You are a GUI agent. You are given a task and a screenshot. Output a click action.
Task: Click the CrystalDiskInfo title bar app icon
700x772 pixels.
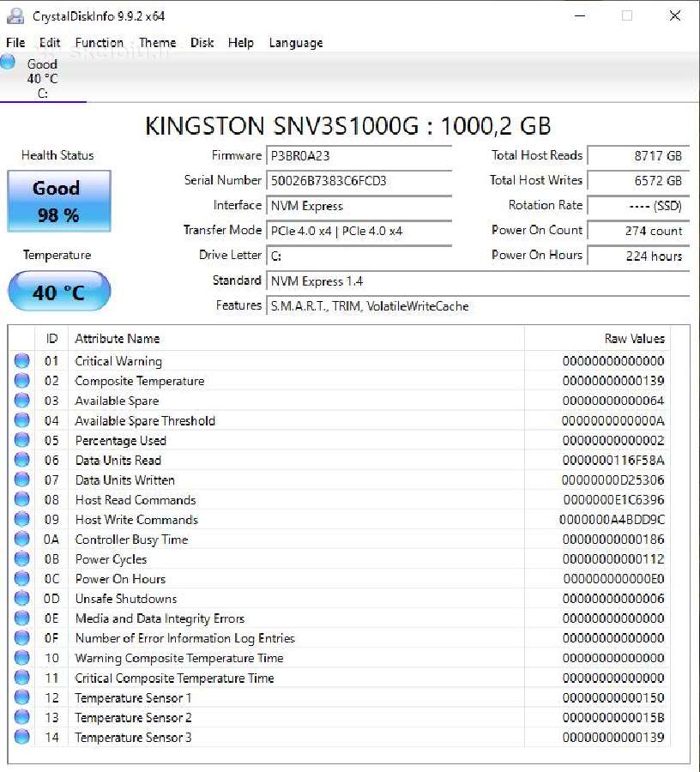coord(15,15)
